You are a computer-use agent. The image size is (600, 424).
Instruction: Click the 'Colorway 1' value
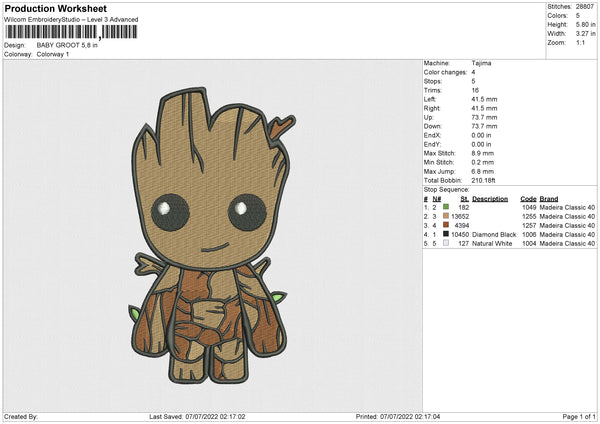click(x=53, y=54)
